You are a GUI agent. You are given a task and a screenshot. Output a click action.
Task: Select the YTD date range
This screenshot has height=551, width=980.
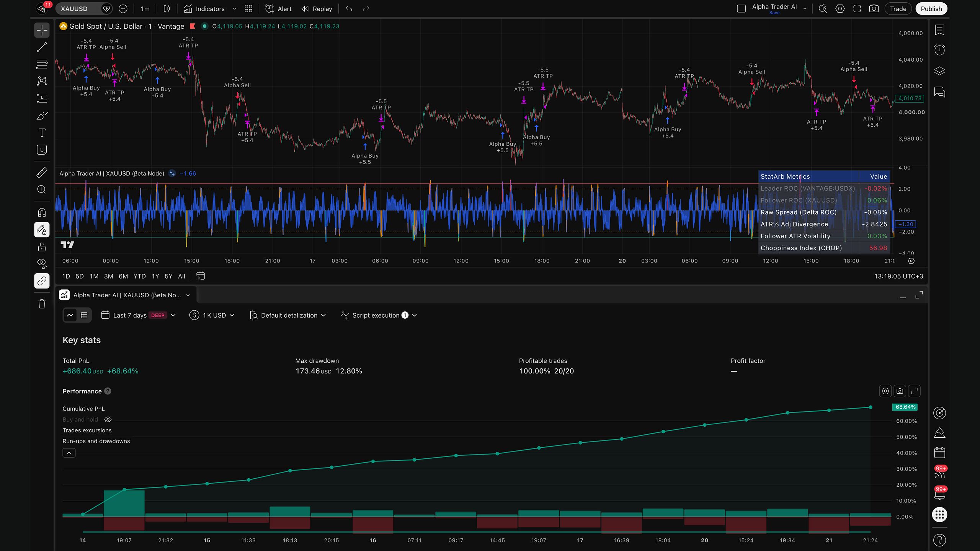click(139, 276)
